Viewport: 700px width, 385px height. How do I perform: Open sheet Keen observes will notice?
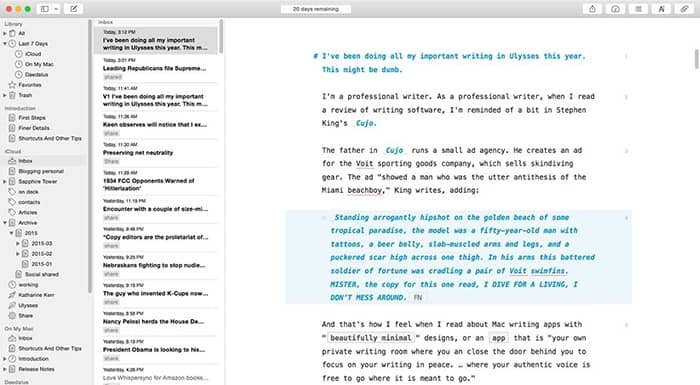(x=156, y=125)
